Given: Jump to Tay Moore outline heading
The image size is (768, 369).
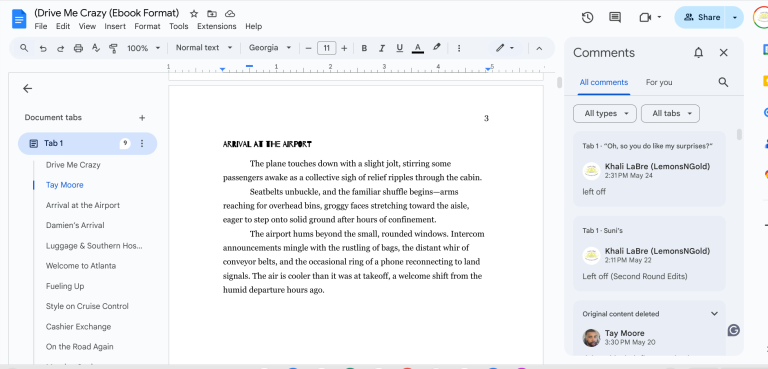Looking at the screenshot, I should coord(65,185).
